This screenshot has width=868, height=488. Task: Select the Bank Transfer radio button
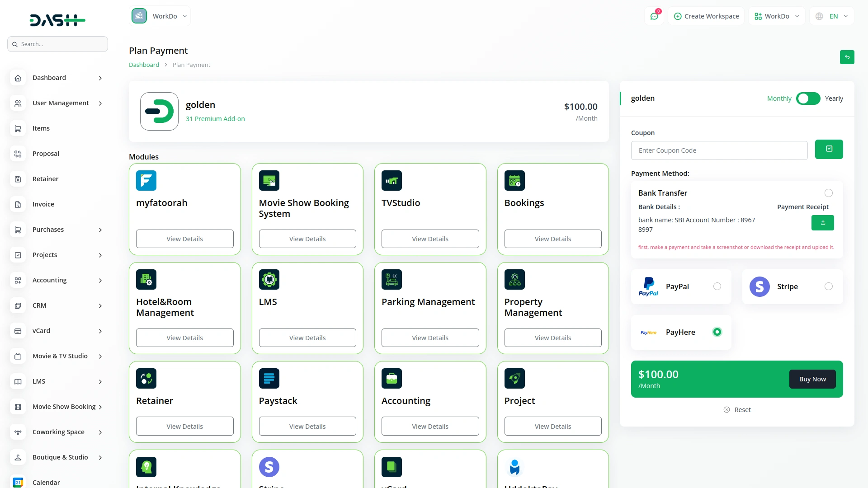pos(828,193)
